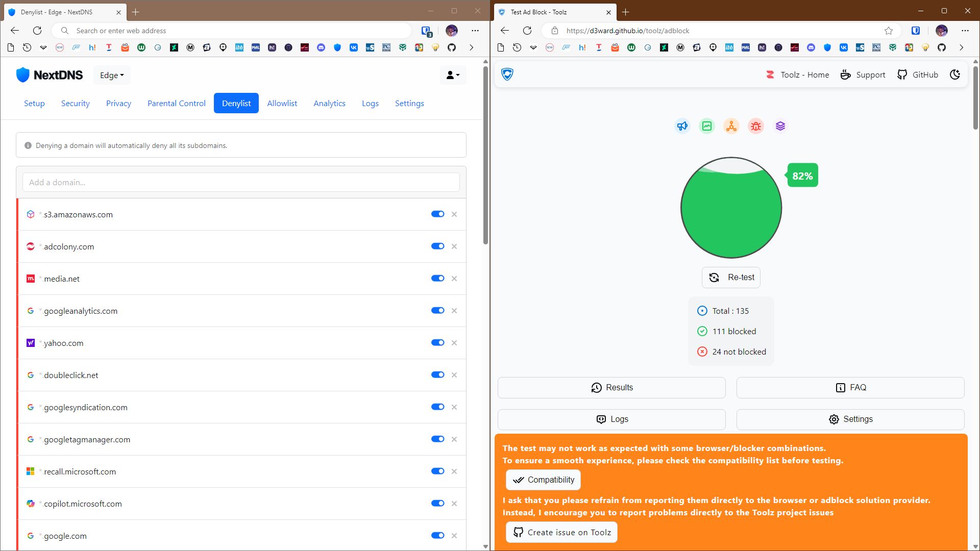
Task: Go to Toolz - Home link
Action: click(797, 74)
